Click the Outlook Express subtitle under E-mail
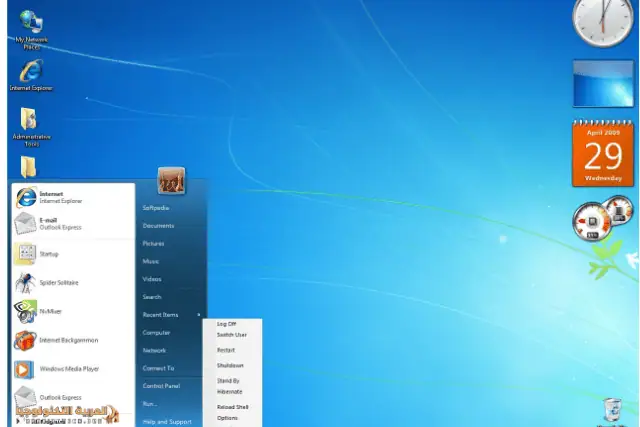 [x=60, y=227]
